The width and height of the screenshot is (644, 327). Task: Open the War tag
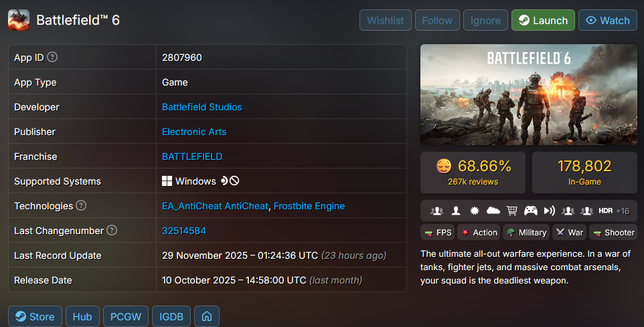coord(569,233)
